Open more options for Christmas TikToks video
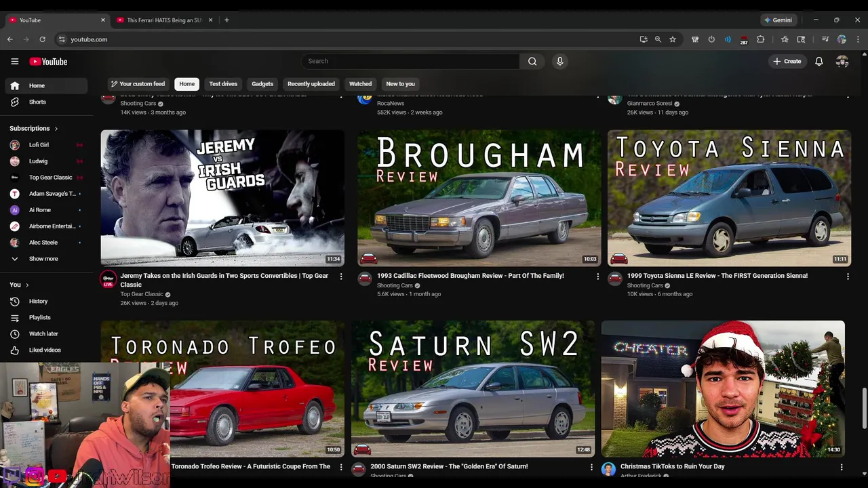 (842, 467)
